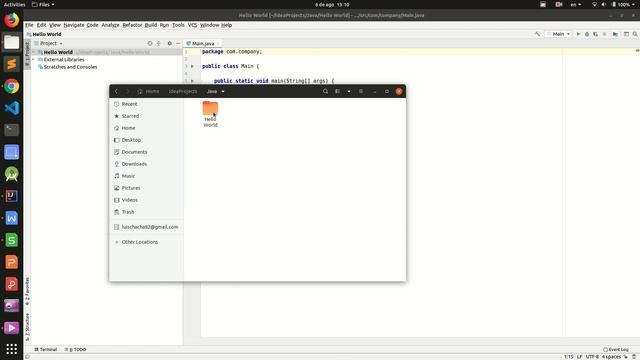Viewport: 640px width, 360px height.
Task: Start debugging with the green bug icon
Action: pyautogui.click(x=587, y=34)
